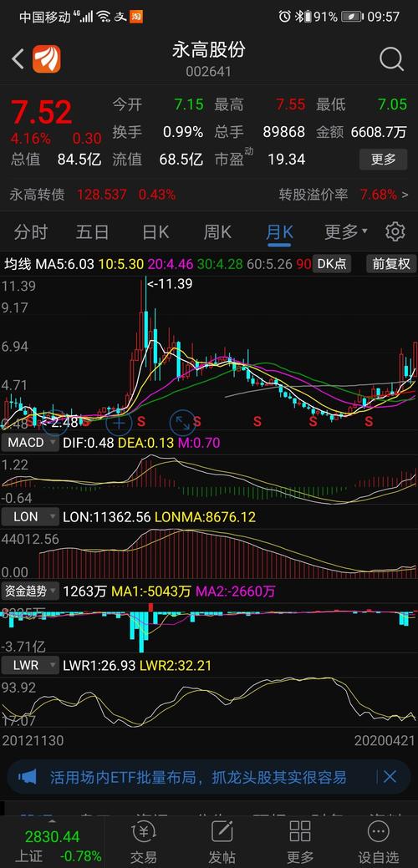
Task: Tap the LONMA:8676.12 reading
Action: [x=205, y=518]
